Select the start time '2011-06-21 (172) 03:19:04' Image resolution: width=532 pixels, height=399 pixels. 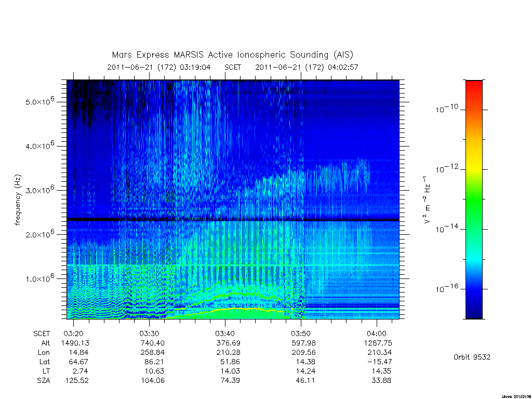point(159,67)
